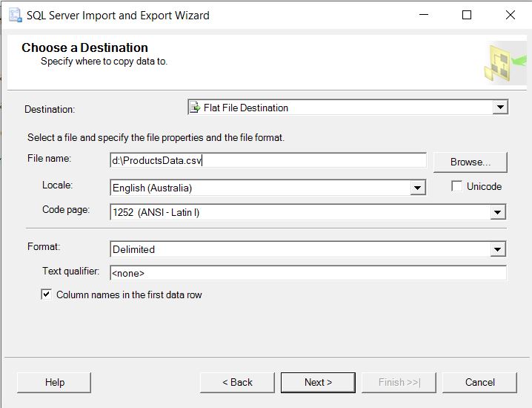Close the SQL Server wizard window
The height and width of the screenshot is (408, 532).
511,15
